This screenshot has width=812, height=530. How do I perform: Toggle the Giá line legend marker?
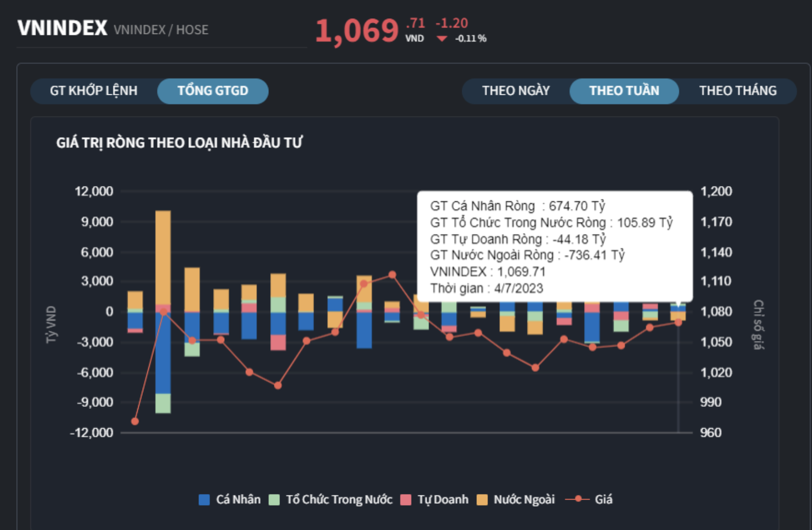click(x=577, y=499)
